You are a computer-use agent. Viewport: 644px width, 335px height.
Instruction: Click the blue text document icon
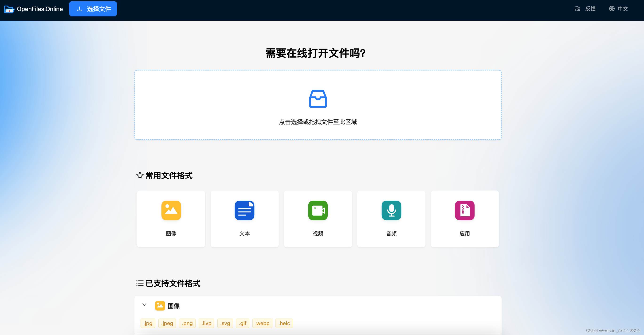244,210
